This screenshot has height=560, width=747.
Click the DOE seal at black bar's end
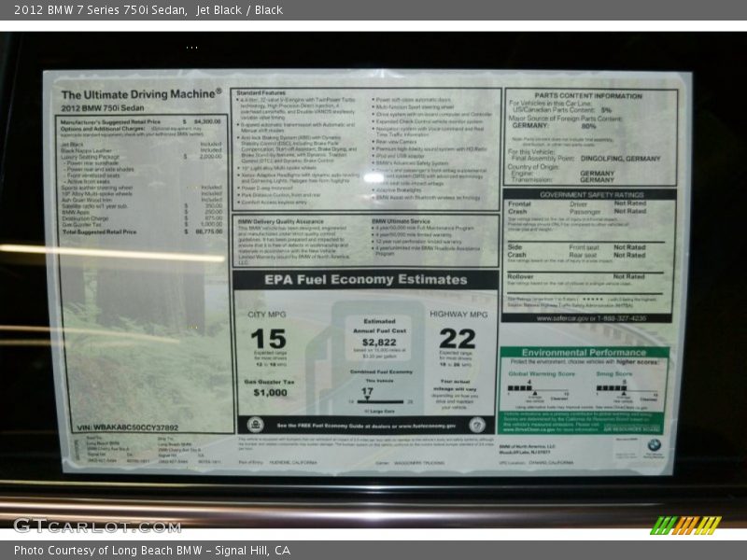point(477,425)
